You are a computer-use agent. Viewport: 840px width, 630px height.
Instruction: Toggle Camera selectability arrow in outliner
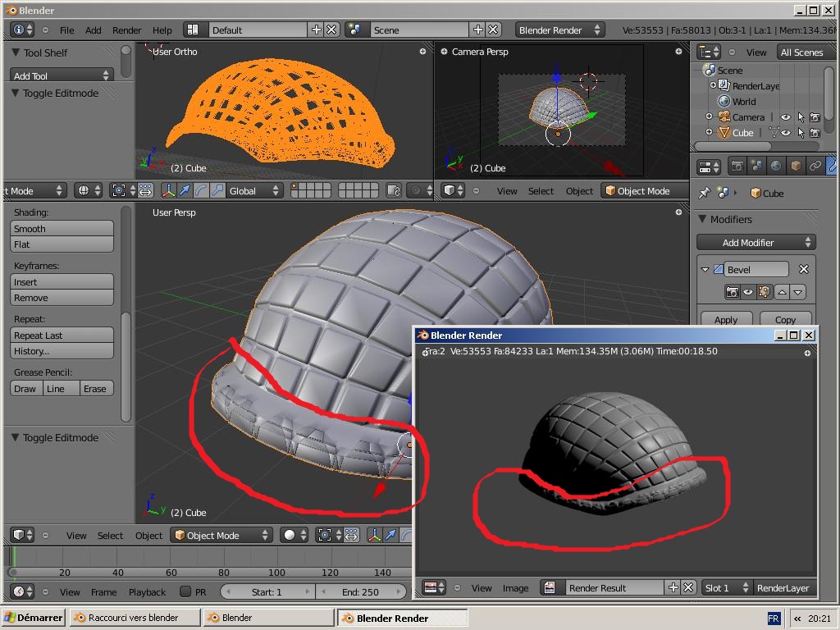(x=801, y=116)
